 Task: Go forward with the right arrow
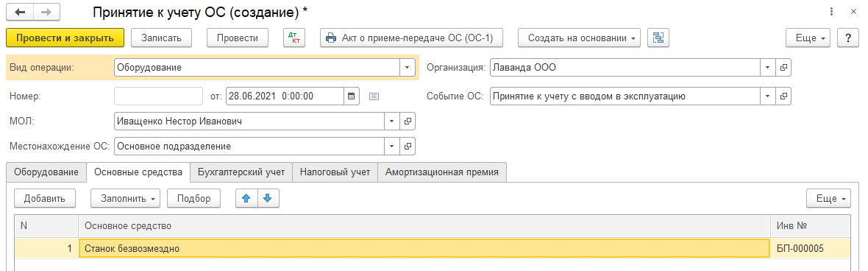click(47, 12)
